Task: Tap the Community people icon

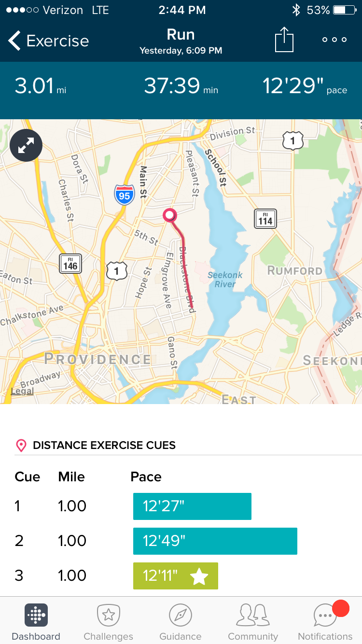Action: (x=253, y=615)
